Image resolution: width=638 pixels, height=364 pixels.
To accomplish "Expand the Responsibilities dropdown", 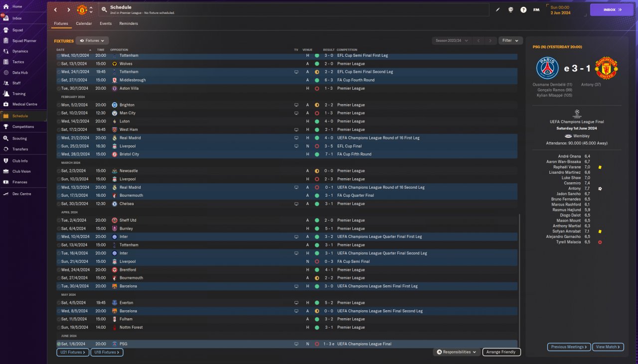I will point(457,352).
